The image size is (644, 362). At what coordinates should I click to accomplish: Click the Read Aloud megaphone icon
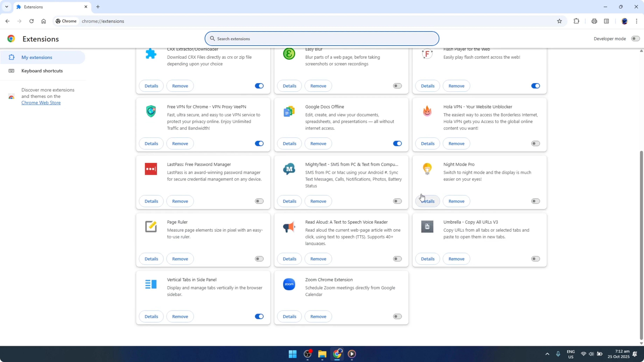[289, 227]
